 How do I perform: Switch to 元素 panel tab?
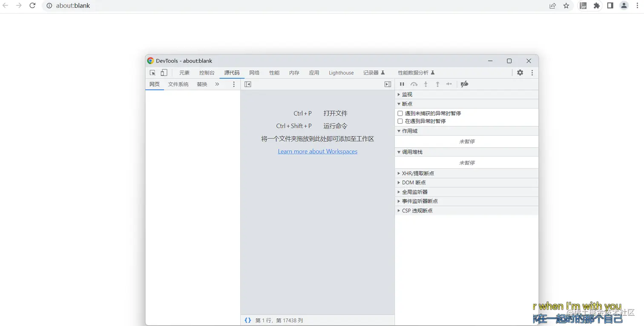click(184, 73)
